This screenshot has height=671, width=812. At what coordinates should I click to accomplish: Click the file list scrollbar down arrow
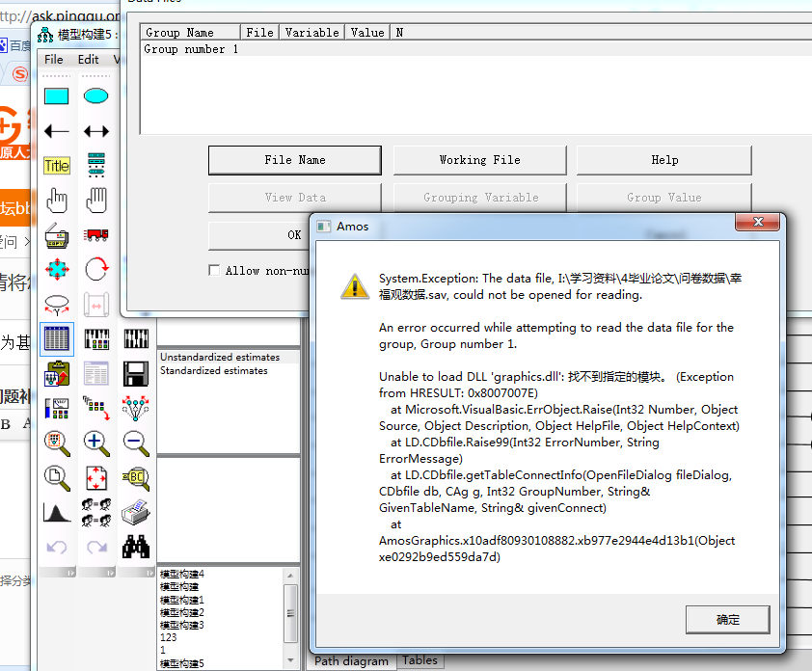click(x=290, y=660)
